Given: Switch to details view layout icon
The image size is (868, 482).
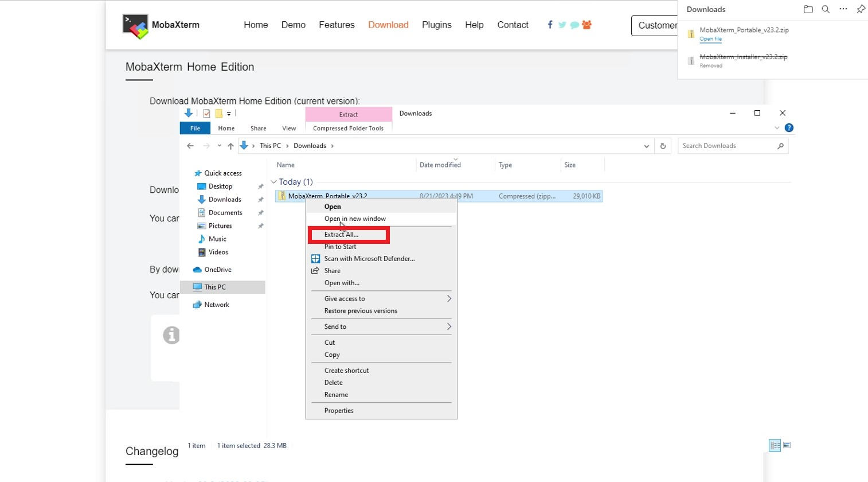Looking at the screenshot, I should point(775,445).
